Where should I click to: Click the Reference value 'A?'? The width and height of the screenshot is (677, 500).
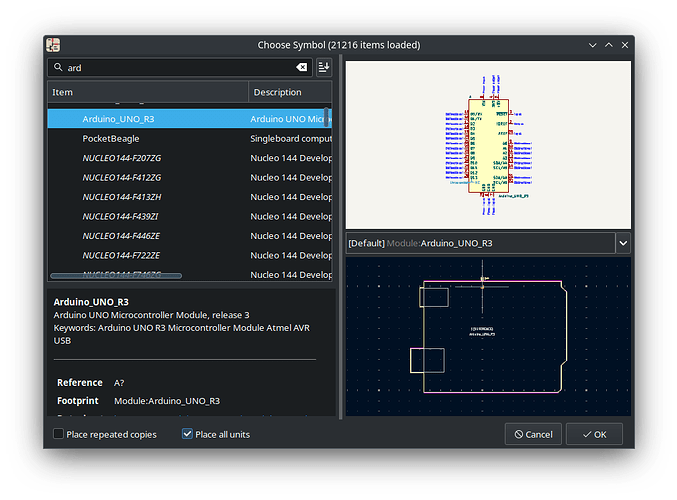(119, 383)
